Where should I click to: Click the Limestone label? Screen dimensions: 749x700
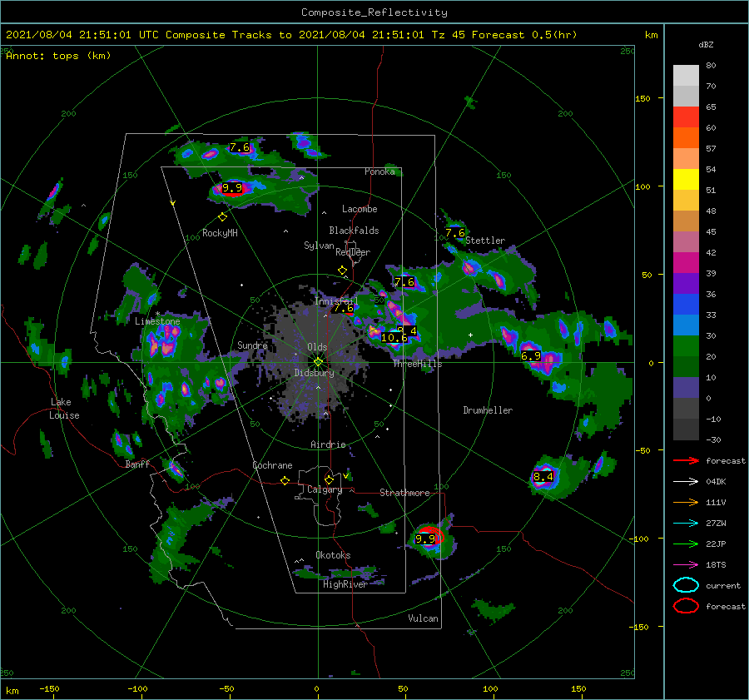pos(157,321)
